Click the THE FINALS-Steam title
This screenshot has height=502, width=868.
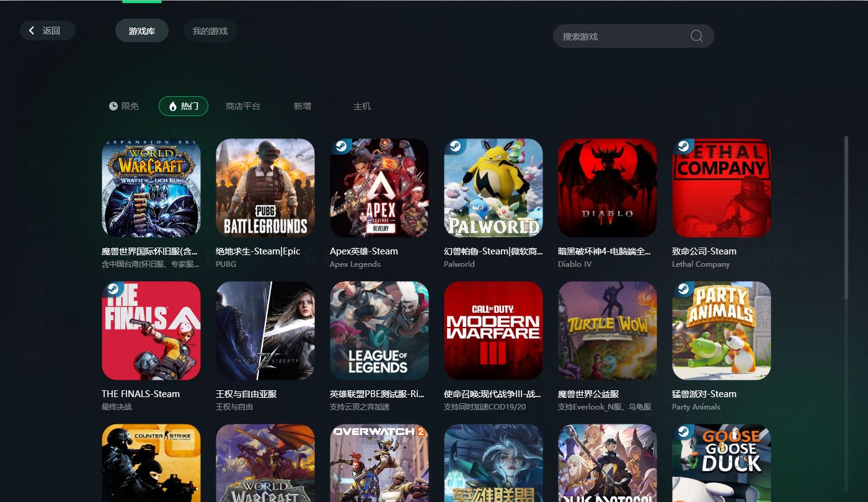[141, 394]
